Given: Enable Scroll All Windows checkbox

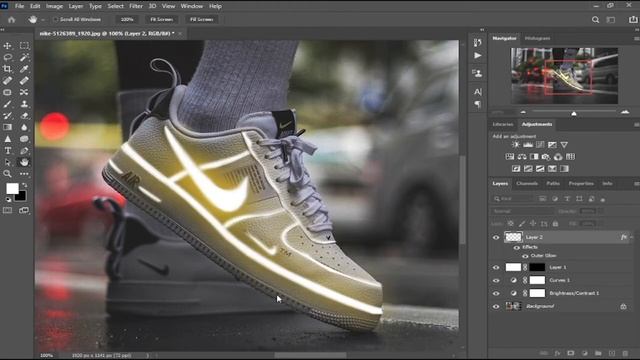Looking at the screenshot, I should 56,20.
